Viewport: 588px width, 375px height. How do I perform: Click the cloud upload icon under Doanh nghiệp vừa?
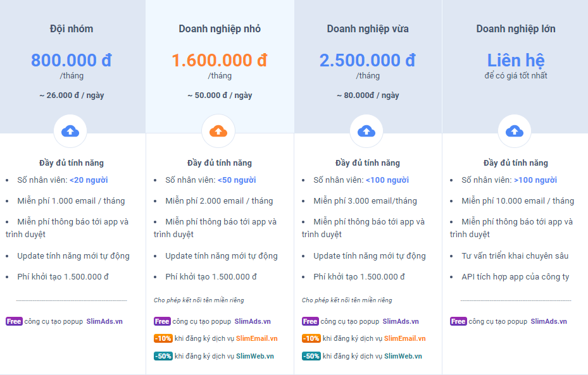366,131
